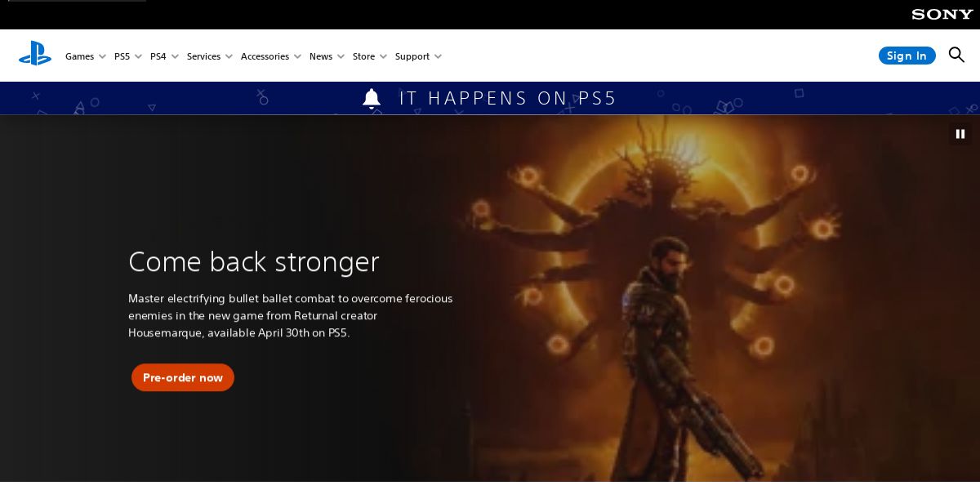Expand the Store dropdown chevron
Image resolution: width=980 pixels, height=490 pixels.
click(x=383, y=56)
